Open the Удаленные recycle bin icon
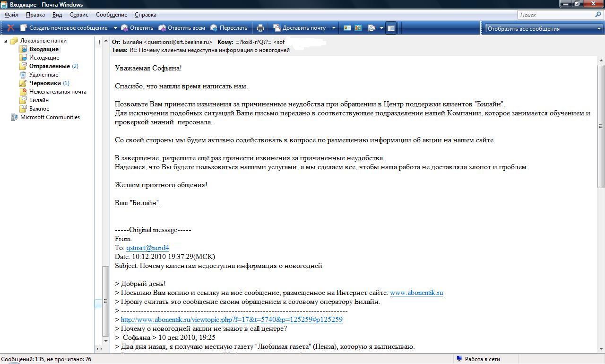Viewport: 605px width, 364px height. (x=23, y=75)
